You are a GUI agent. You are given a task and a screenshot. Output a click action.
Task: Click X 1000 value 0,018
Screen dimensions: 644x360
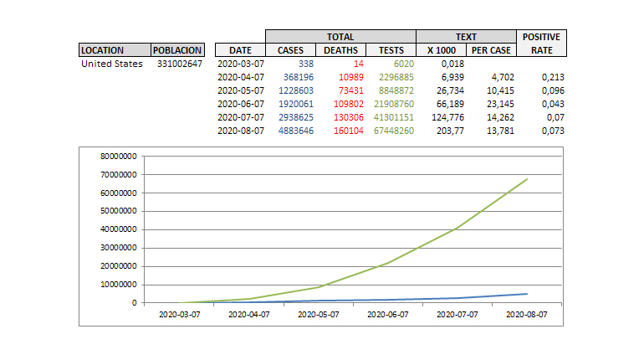[452, 64]
